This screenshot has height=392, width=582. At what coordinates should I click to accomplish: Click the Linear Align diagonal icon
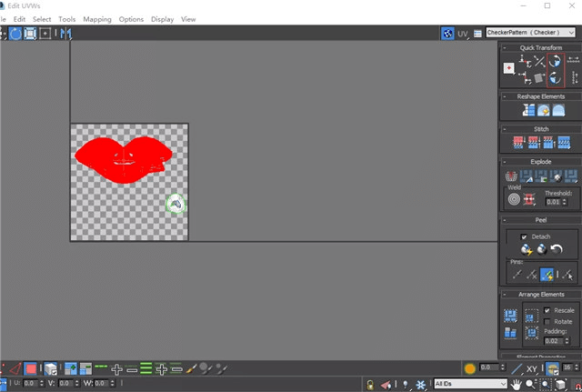point(539,61)
